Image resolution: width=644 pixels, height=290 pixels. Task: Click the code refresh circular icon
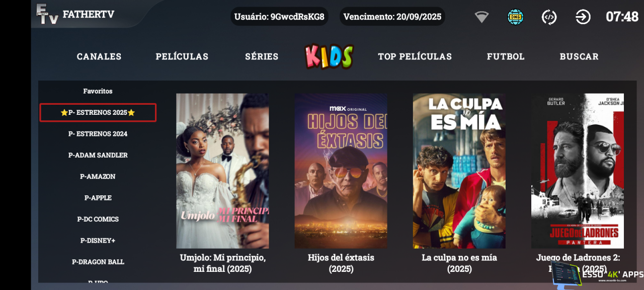click(549, 17)
